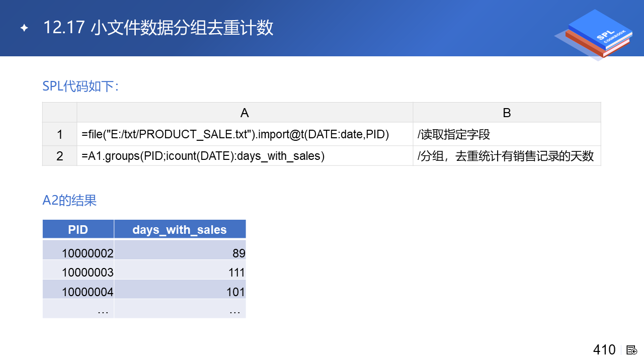Click column header A in the code grid
The width and height of the screenshot is (644, 362).
[245, 113]
